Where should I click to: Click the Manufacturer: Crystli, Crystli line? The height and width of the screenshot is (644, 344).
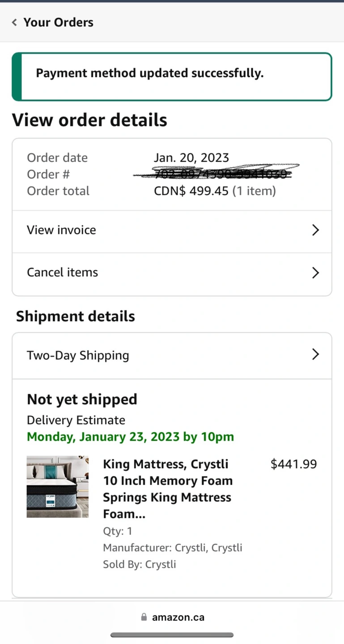click(x=173, y=548)
